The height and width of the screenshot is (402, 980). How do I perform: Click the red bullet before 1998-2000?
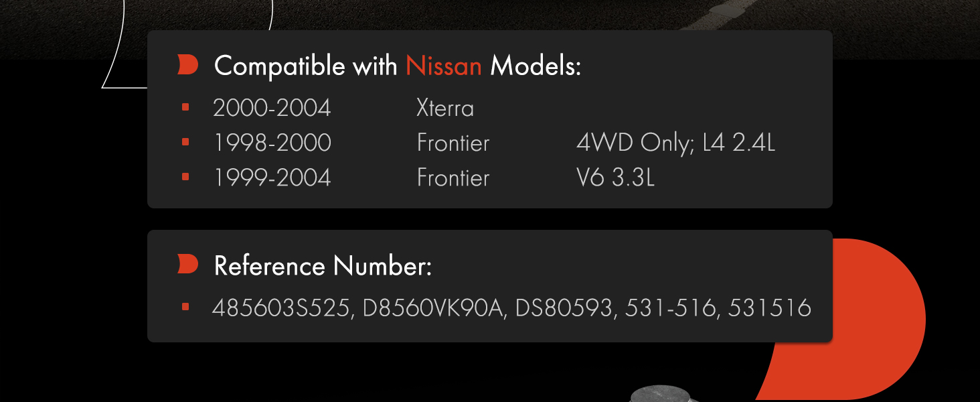tap(185, 142)
